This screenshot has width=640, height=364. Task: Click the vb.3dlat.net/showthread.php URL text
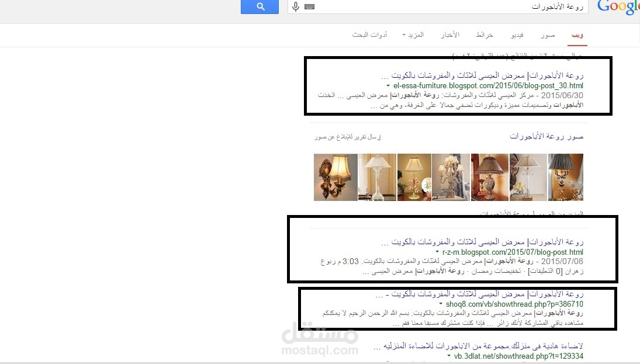pos(518,356)
